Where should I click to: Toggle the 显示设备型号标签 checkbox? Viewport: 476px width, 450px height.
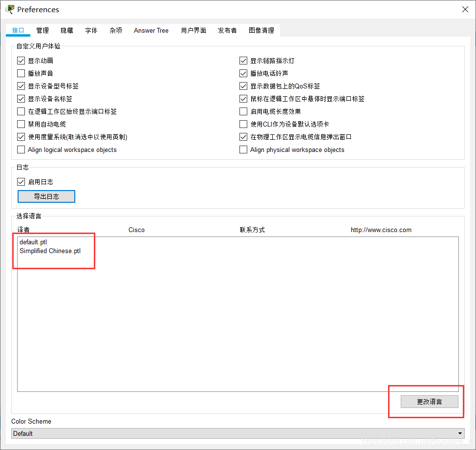[21, 86]
